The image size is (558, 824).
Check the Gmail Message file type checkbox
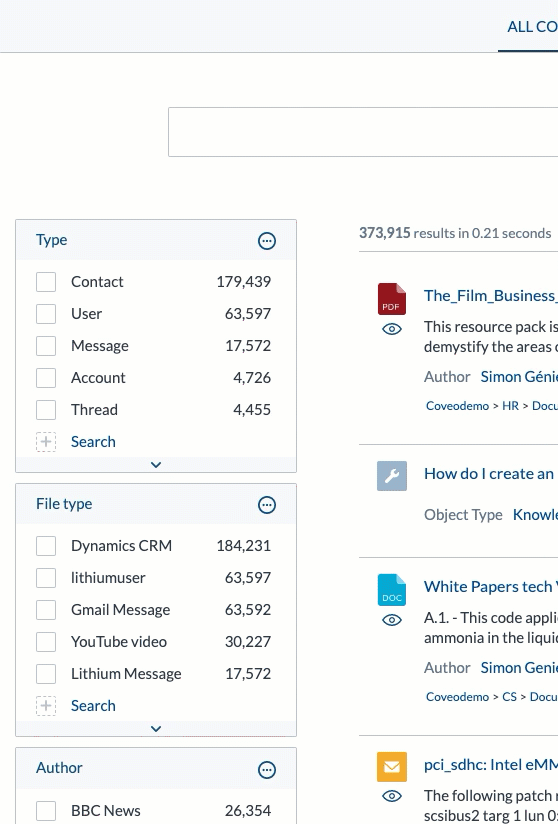pos(46,610)
